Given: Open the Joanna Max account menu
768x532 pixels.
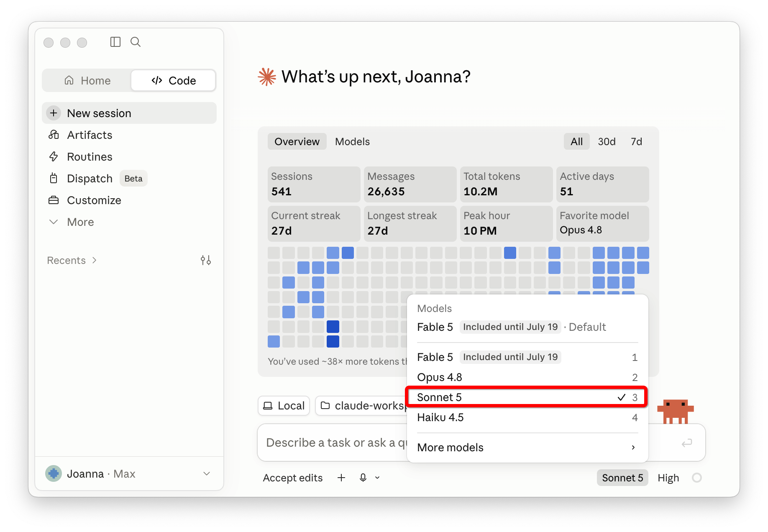Looking at the screenshot, I should coord(129,473).
